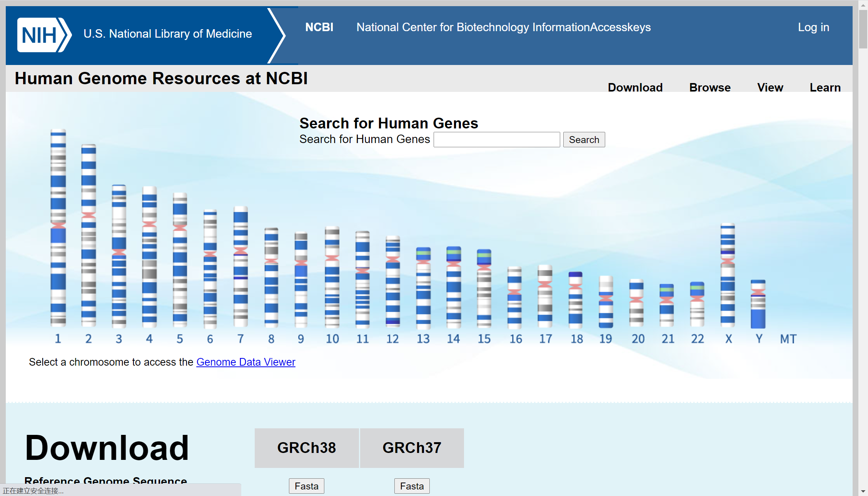Select chromosome 6 ideogram
Image resolution: width=868 pixels, height=496 pixels.
210,268
